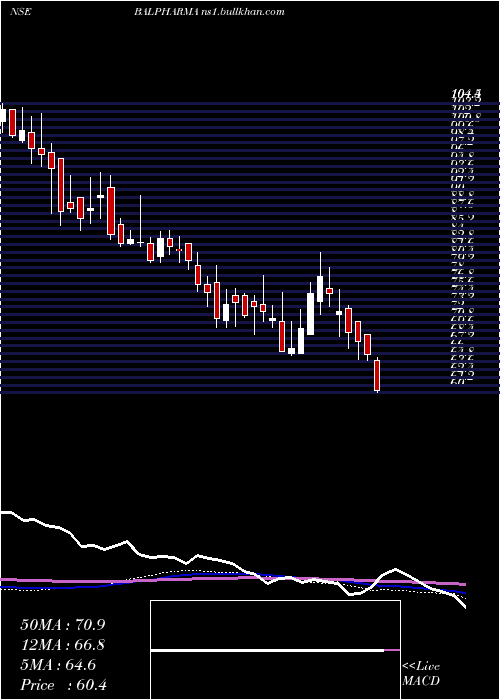
Task: Click the 50MA : 70.9 reading
Action: click(x=62, y=625)
